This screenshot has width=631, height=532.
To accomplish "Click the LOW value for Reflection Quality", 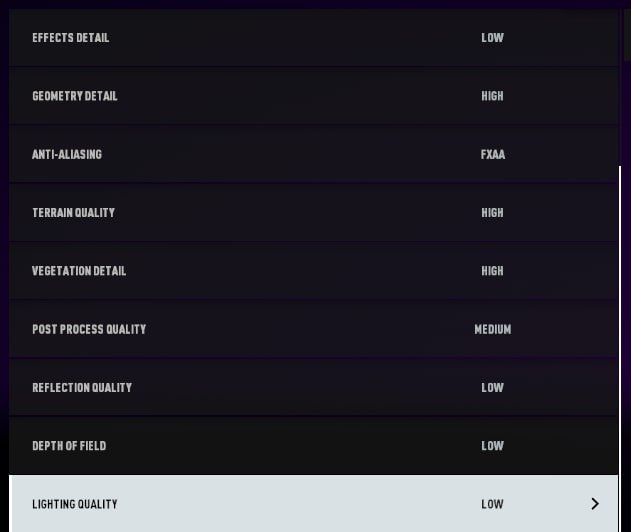I will tap(492, 387).
